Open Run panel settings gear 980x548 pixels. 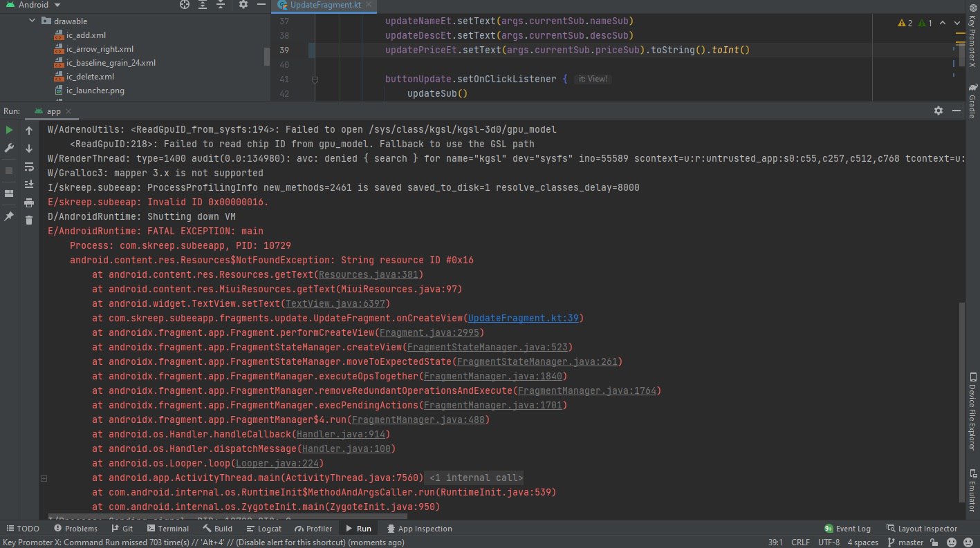[x=938, y=111]
